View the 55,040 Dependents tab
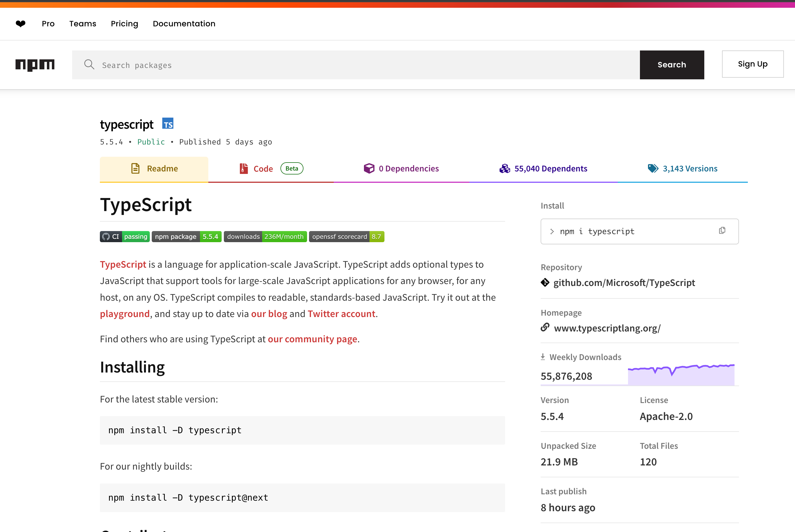 click(x=543, y=169)
